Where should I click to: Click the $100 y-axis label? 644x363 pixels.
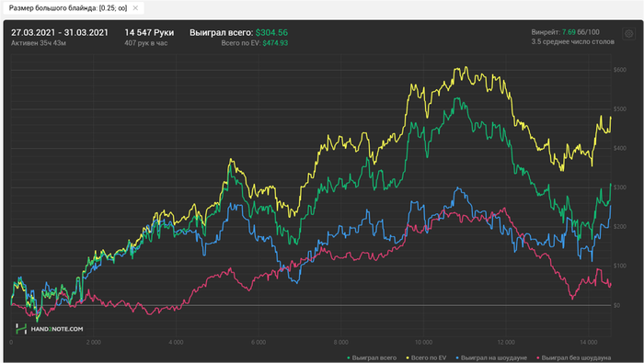620,266
